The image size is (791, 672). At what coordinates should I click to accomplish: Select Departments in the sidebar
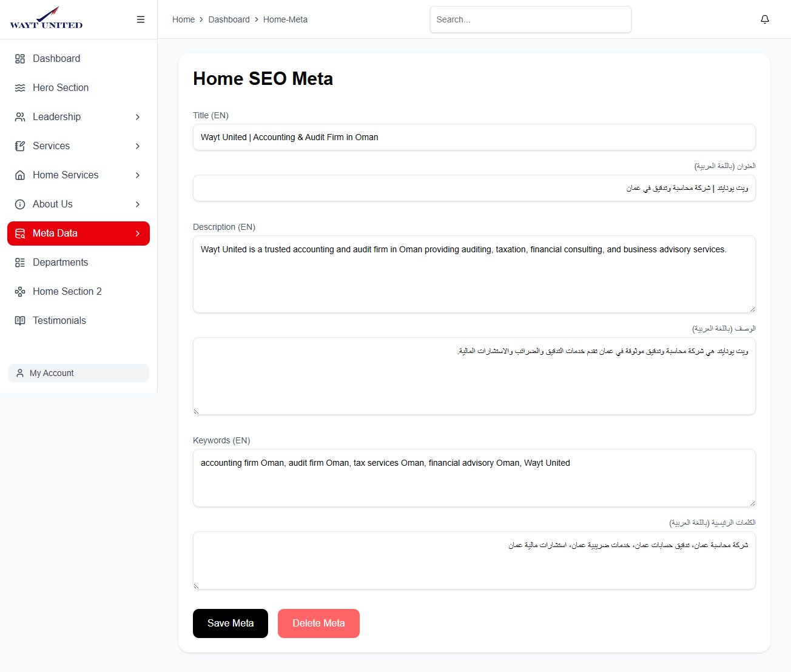pos(78,263)
